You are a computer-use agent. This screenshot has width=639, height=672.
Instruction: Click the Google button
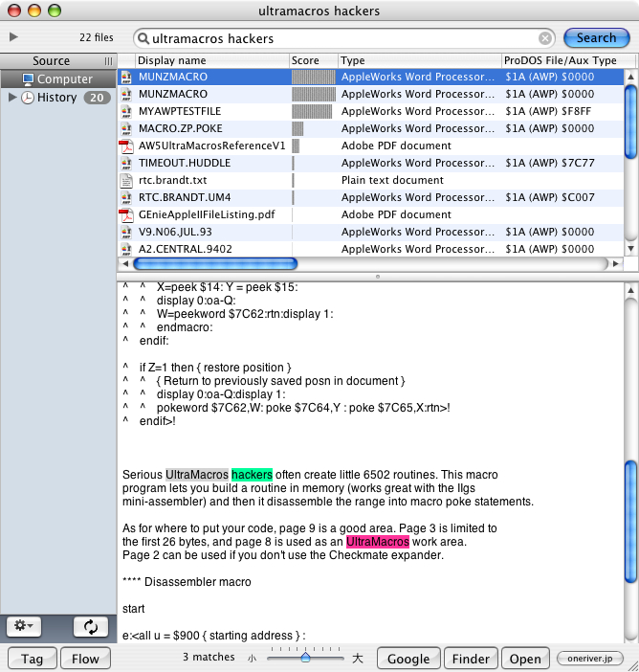click(408, 659)
